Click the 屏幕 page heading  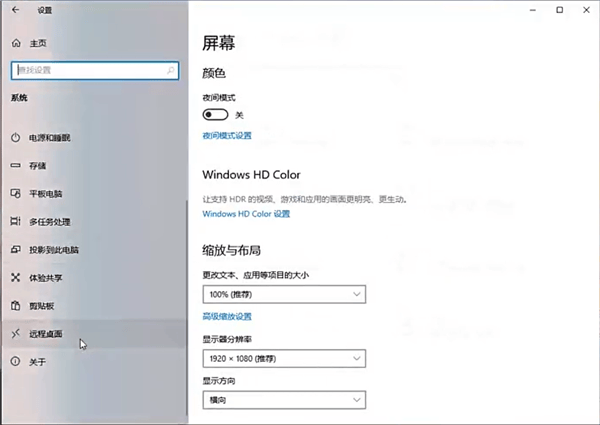point(218,43)
